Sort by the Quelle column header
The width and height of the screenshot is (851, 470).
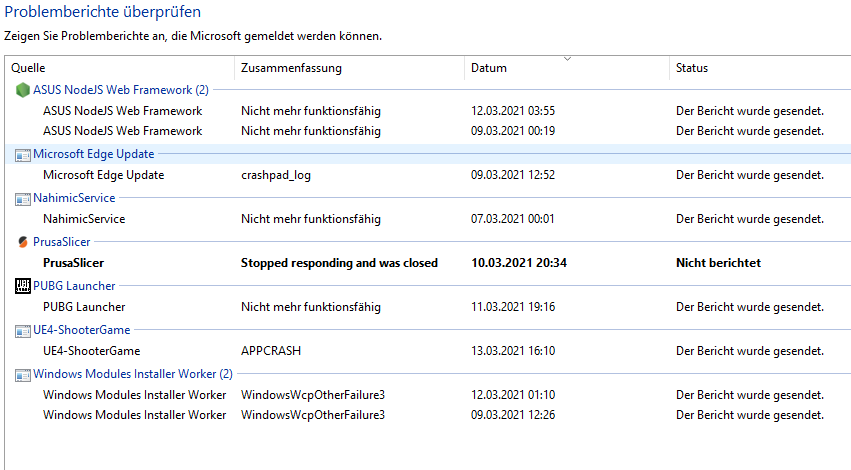(120, 68)
